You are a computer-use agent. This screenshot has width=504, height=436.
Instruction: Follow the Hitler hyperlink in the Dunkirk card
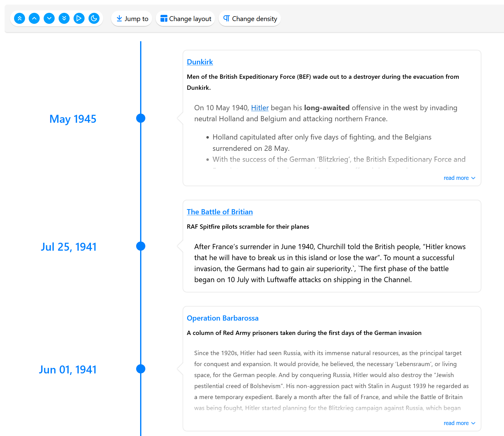(x=260, y=108)
